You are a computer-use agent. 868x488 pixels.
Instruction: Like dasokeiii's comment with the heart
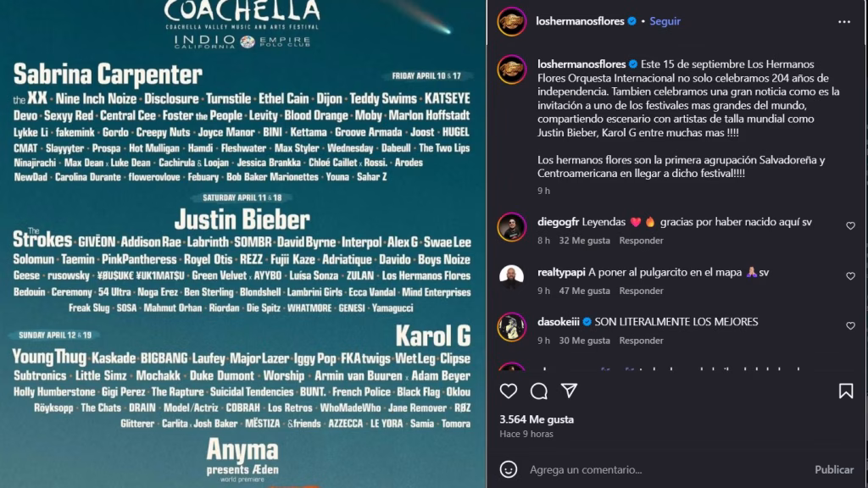(850, 326)
